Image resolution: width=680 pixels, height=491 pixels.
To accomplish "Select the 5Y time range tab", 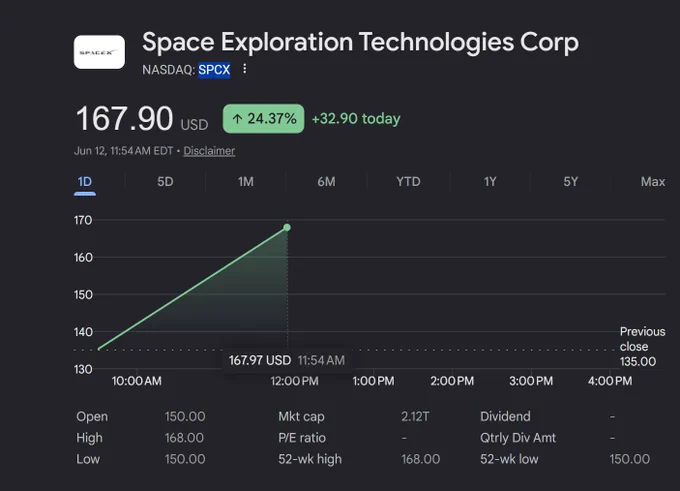I will pyautogui.click(x=571, y=181).
